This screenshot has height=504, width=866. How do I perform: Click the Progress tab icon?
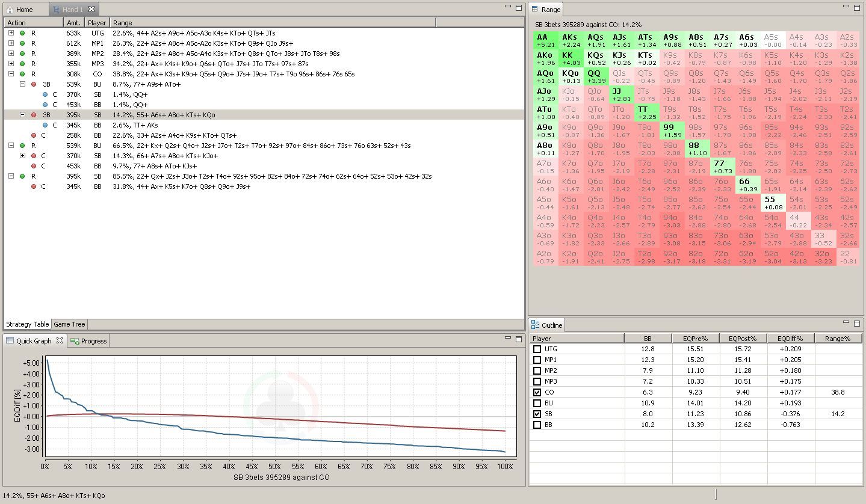click(75, 341)
